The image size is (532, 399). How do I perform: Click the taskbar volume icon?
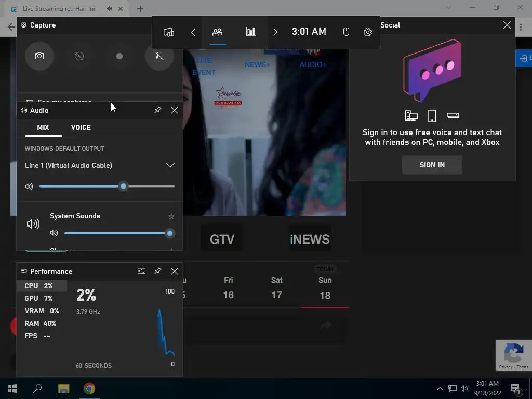tap(464, 389)
